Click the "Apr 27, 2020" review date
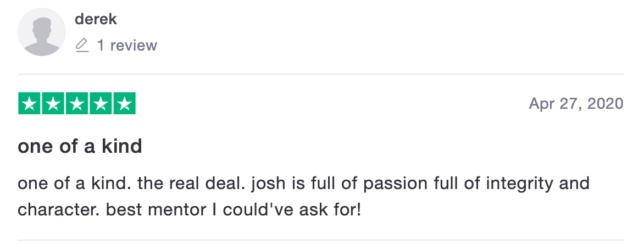Image resolution: width=644 pixels, height=244 pixels. [x=576, y=103]
